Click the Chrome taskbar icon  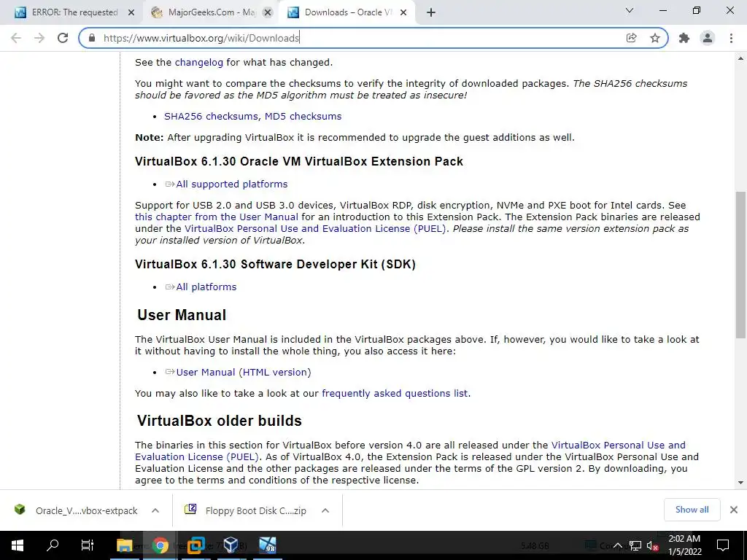tap(160, 545)
